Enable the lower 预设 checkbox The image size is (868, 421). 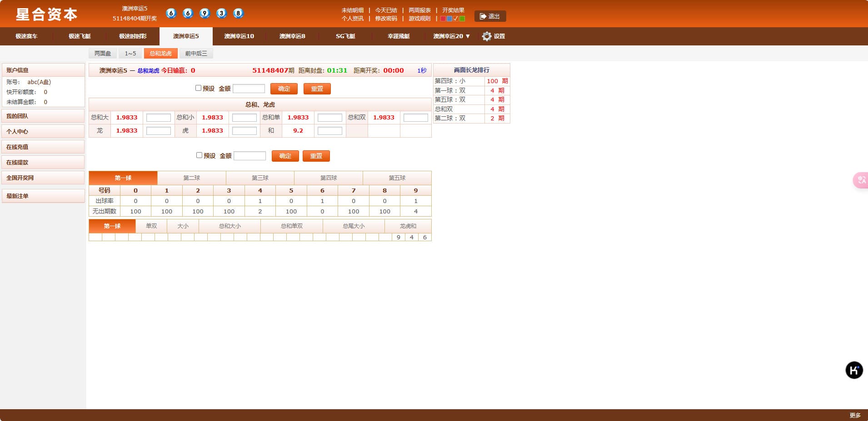tap(199, 155)
